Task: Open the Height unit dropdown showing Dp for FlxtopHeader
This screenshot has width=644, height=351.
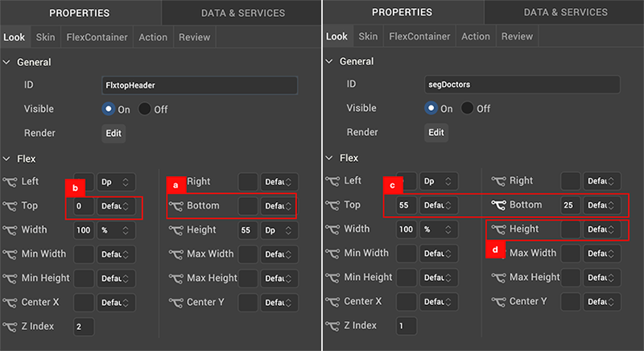Action: pyautogui.click(x=279, y=230)
